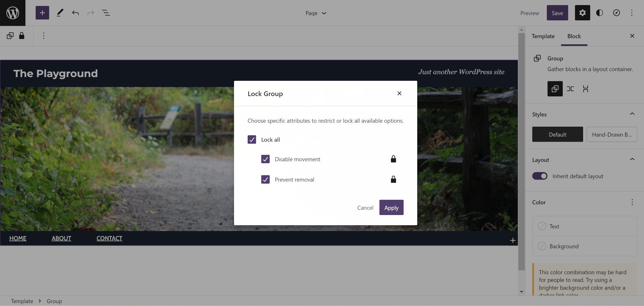The image size is (644, 306).
Task: Open the Document Overview list view
Action: point(106,13)
